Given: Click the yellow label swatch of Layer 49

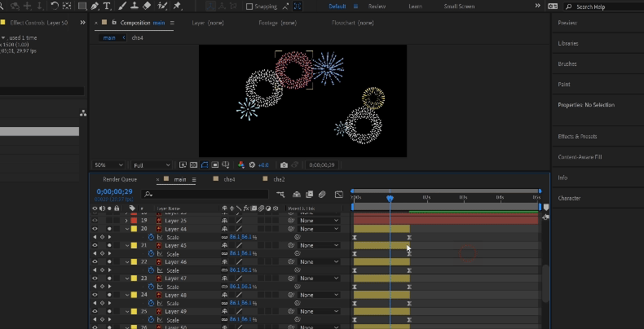Looking at the screenshot, I should [x=134, y=311].
